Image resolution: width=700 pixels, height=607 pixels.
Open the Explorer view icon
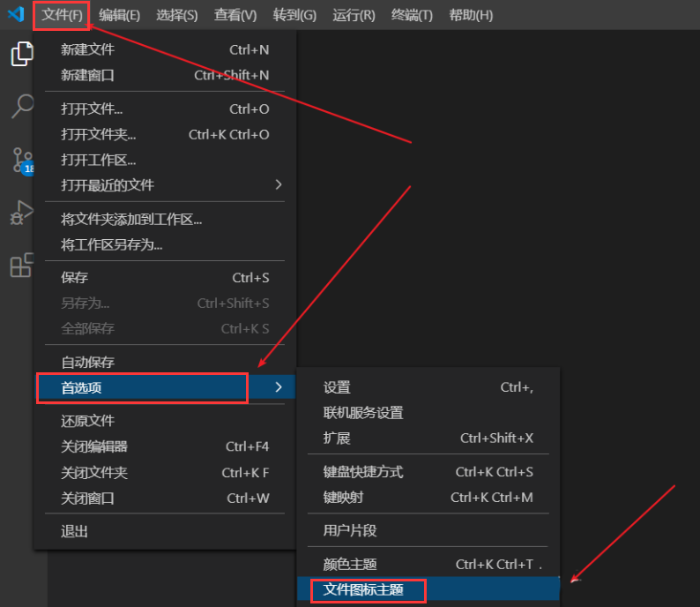coord(22,54)
